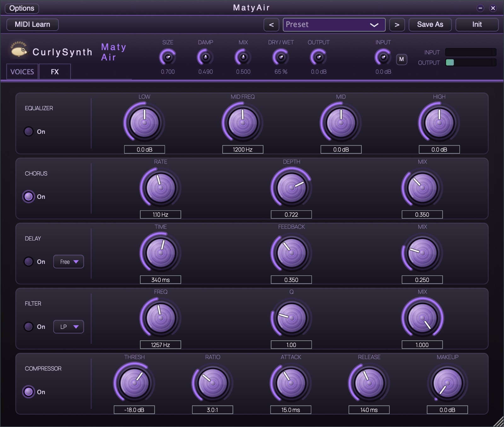The width and height of the screenshot is (504, 427).
Task: Open the Filter LP type dropdown
Action: click(68, 327)
